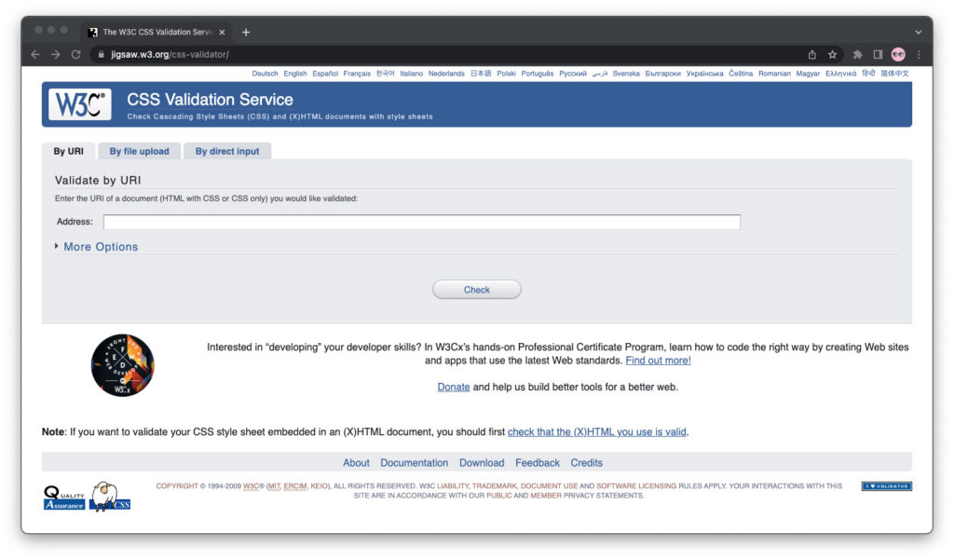Switch language to Français

coord(357,74)
